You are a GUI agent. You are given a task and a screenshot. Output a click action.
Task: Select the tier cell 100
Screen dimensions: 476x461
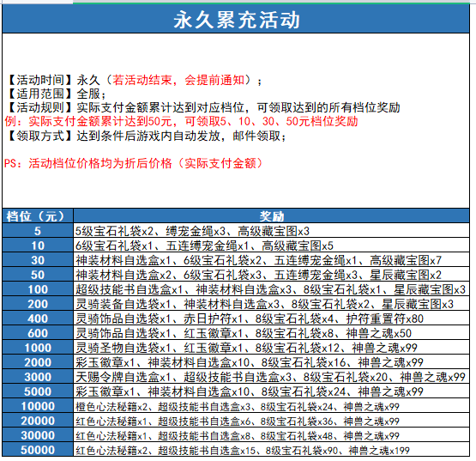[38, 289]
